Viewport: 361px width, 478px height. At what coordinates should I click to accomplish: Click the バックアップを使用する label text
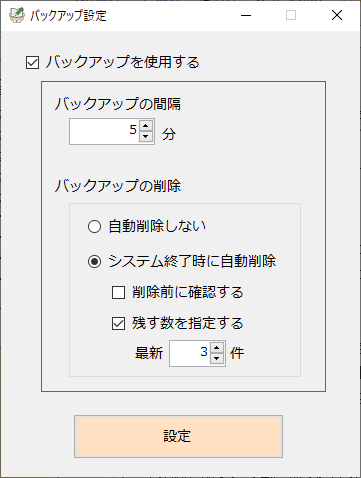(x=123, y=62)
